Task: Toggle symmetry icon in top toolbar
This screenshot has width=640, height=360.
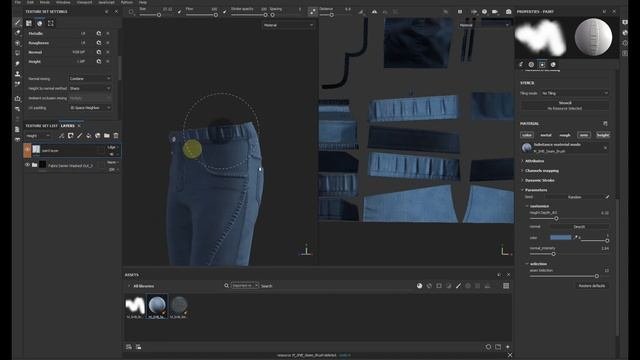Action: pyautogui.click(x=374, y=12)
